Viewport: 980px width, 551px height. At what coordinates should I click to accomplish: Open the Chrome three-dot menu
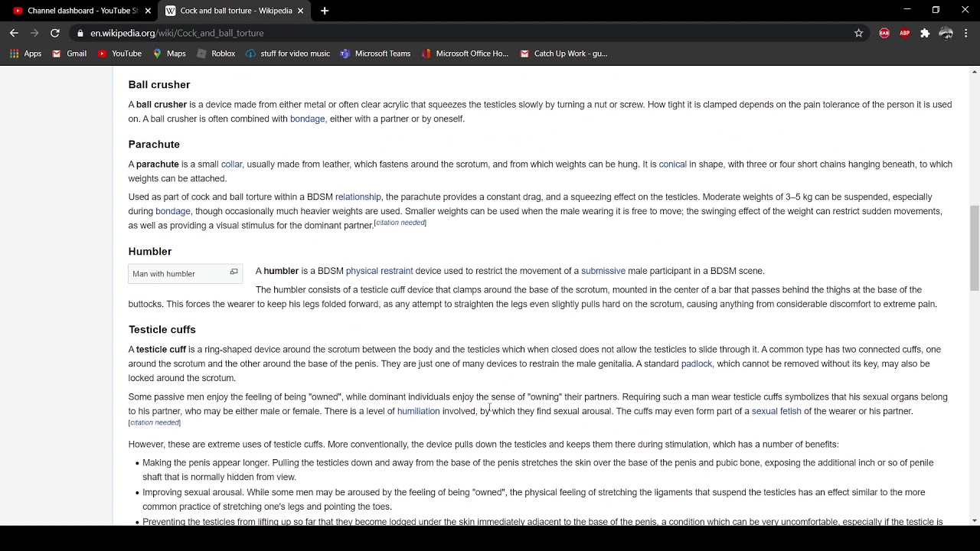[966, 33]
